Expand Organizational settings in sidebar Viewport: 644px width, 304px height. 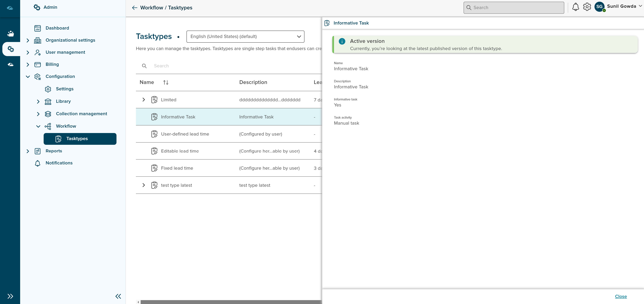(28, 40)
